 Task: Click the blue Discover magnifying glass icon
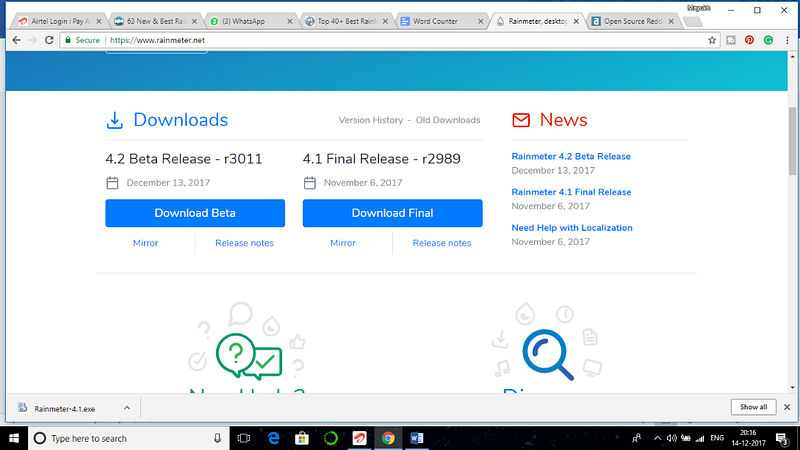547,355
